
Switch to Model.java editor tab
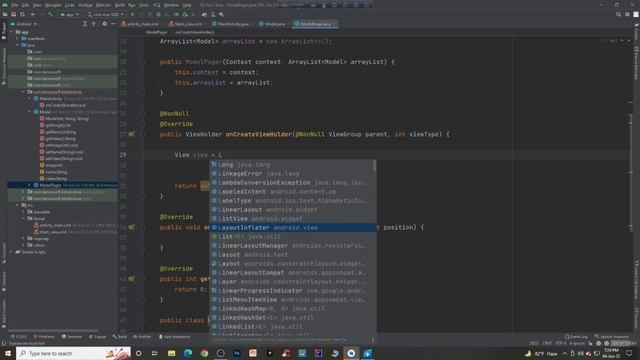tap(272, 24)
